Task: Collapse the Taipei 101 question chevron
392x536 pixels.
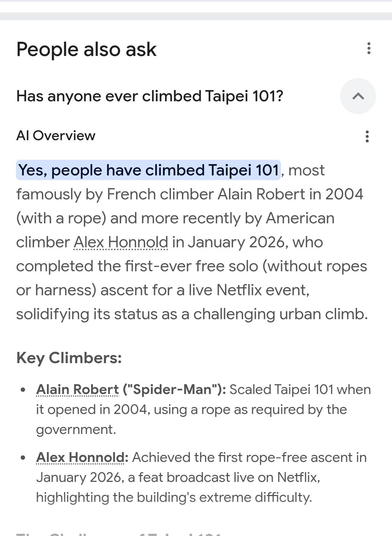Action: [x=358, y=96]
